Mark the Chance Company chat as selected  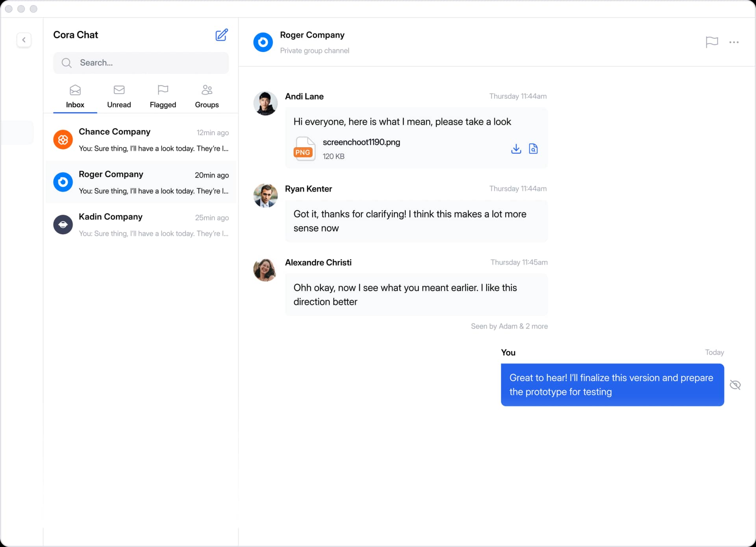tap(141, 140)
